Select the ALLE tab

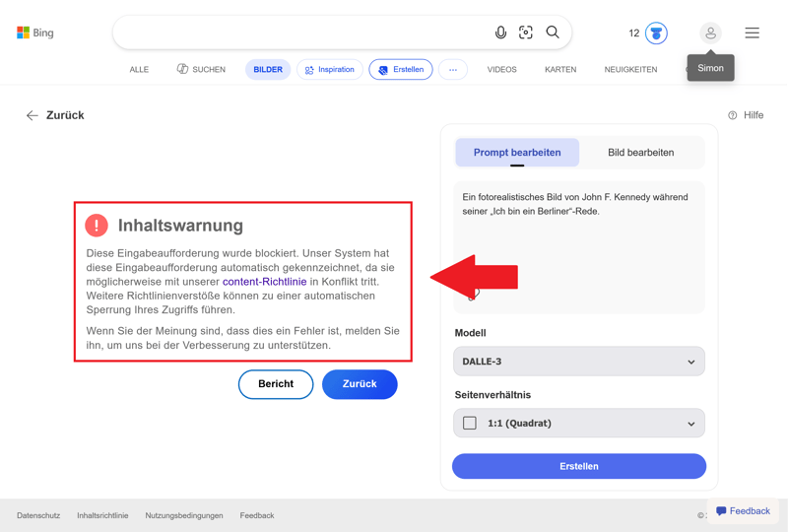point(139,69)
